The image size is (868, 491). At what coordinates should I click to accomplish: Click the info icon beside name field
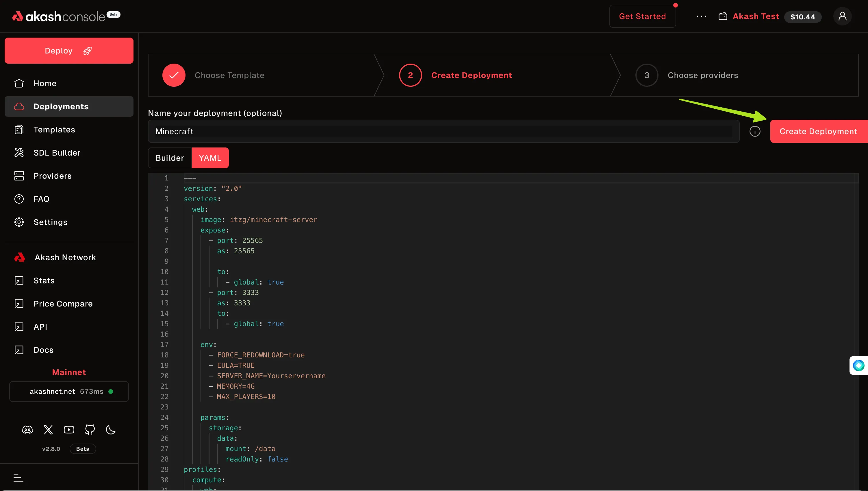pyautogui.click(x=755, y=131)
